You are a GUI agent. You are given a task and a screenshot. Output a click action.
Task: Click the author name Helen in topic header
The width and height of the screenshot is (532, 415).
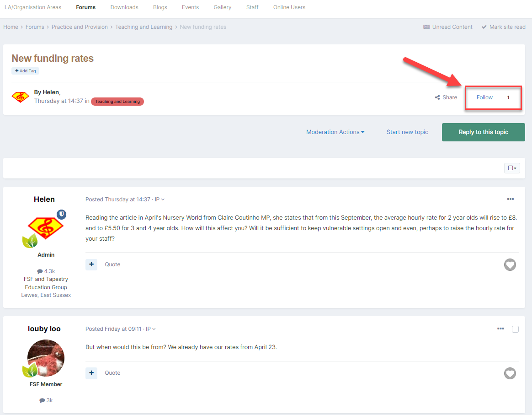51,92
